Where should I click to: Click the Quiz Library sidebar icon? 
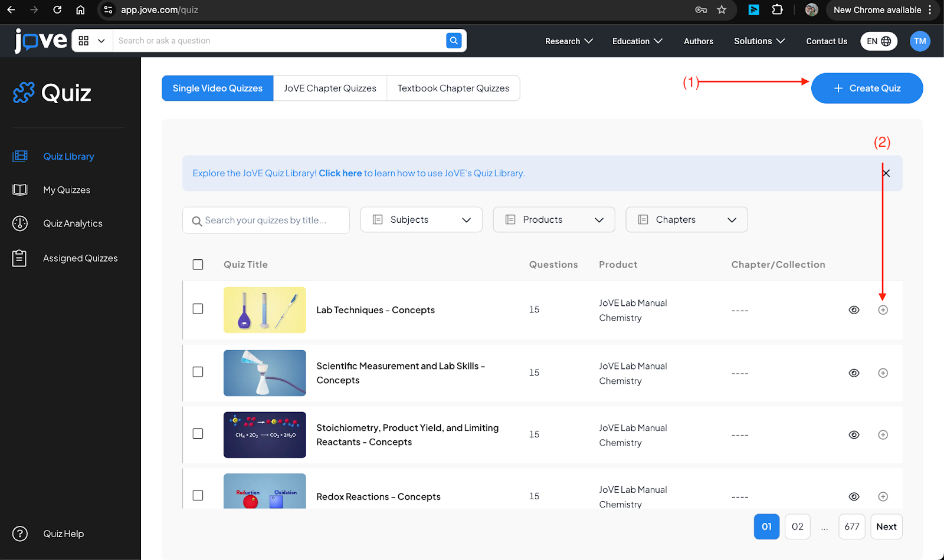click(20, 156)
